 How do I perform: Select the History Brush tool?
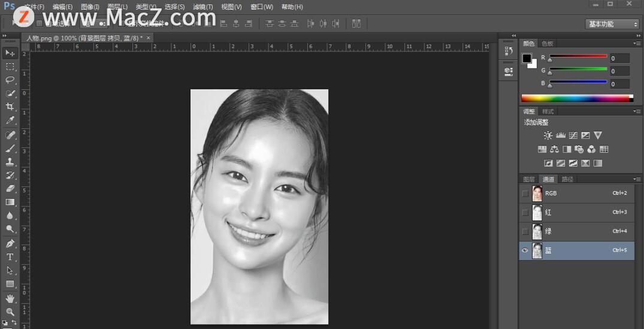pyautogui.click(x=10, y=176)
